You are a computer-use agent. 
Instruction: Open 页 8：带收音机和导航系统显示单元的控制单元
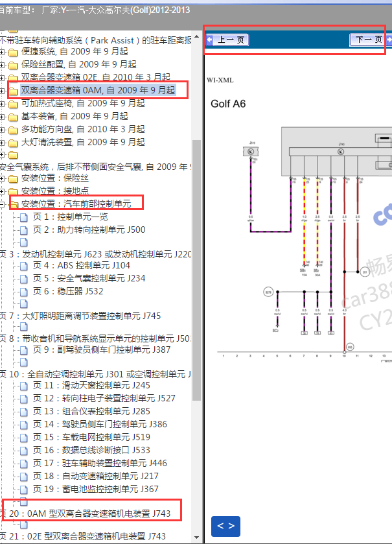tap(95, 338)
